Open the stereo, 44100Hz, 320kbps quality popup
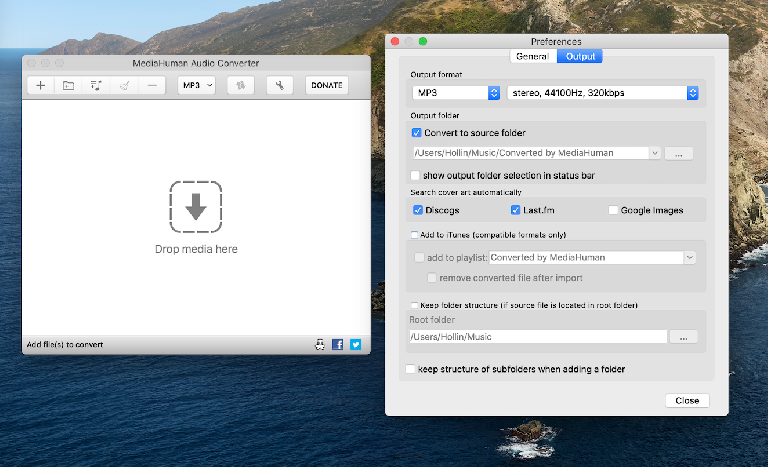Viewport: 768px width, 467px height. click(602, 93)
